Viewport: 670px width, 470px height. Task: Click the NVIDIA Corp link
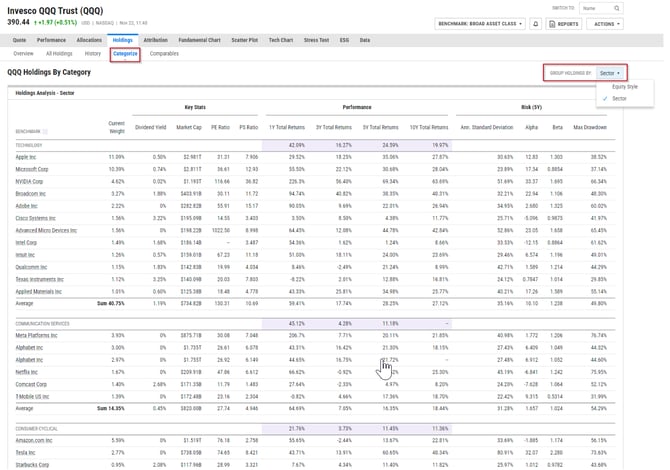(x=29, y=183)
